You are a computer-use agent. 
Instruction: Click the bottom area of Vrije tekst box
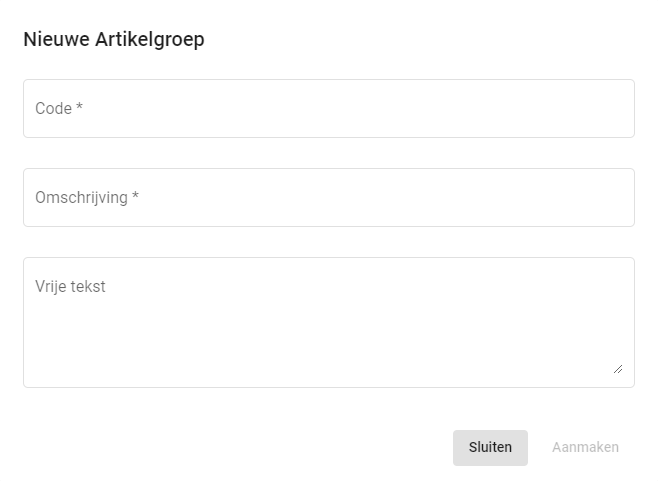pyautogui.click(x=328, y=370)
